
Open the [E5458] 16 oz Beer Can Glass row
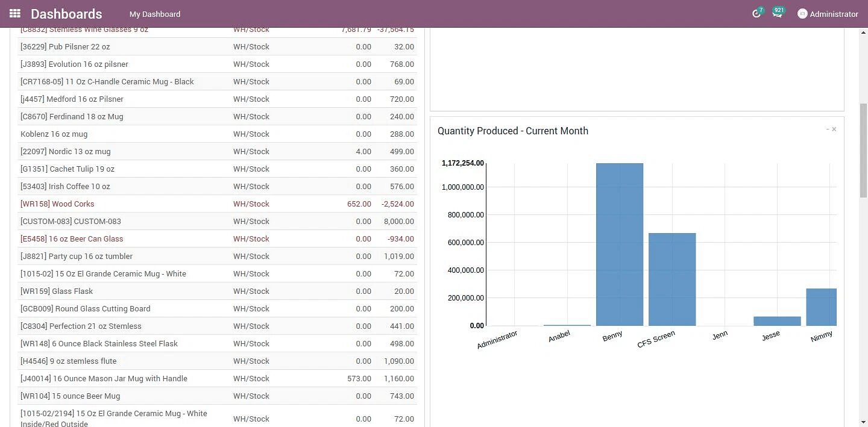point(72,239)
